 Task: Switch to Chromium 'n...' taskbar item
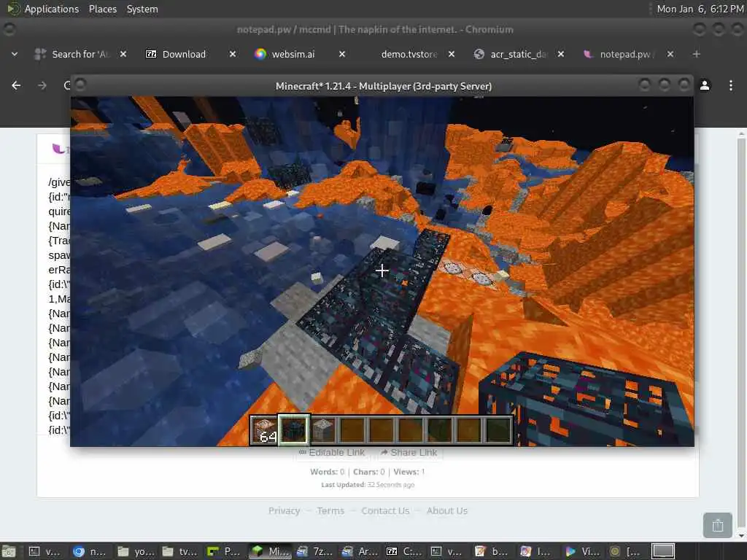coord(90,551)
